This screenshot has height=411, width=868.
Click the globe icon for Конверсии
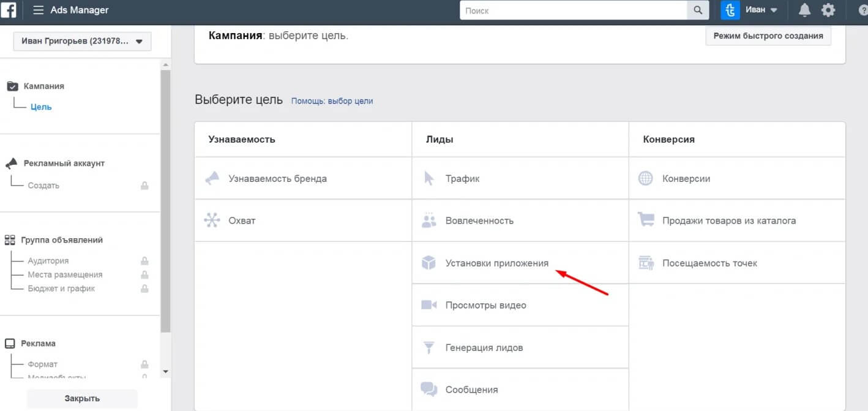click(645, 178)
